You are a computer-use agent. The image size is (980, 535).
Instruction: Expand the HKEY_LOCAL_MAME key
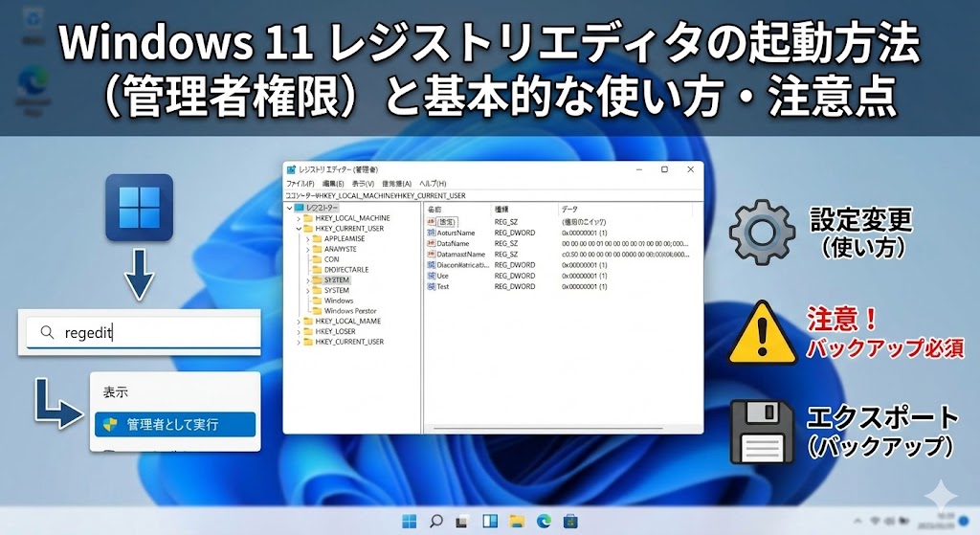tap(299, 322)
